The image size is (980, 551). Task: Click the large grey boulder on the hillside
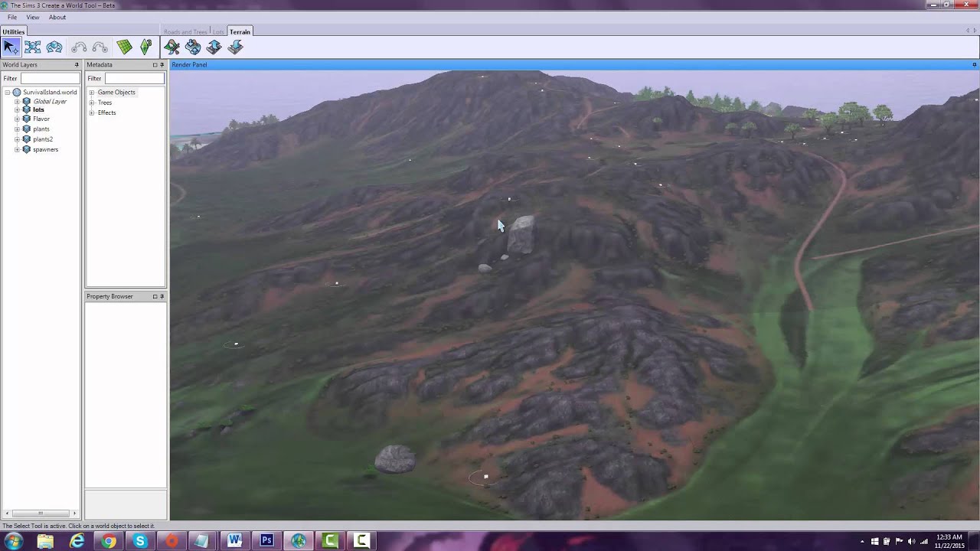521,235
